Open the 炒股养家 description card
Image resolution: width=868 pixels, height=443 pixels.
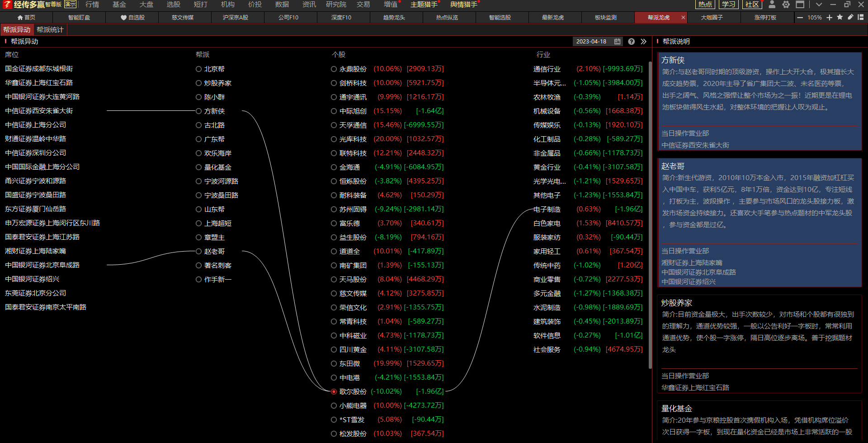(x=759, y=344)
